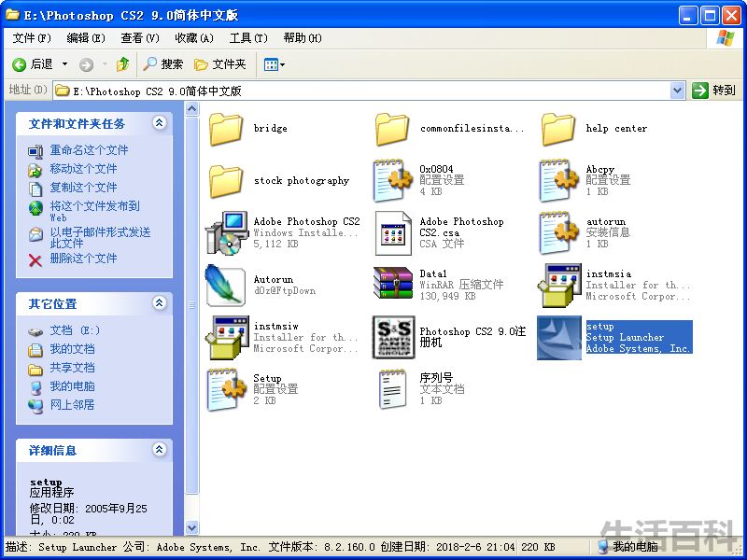This screenshot has height=560, width=747.
Task: Click 重命名这个文件 task link
Action: point(89,150)
